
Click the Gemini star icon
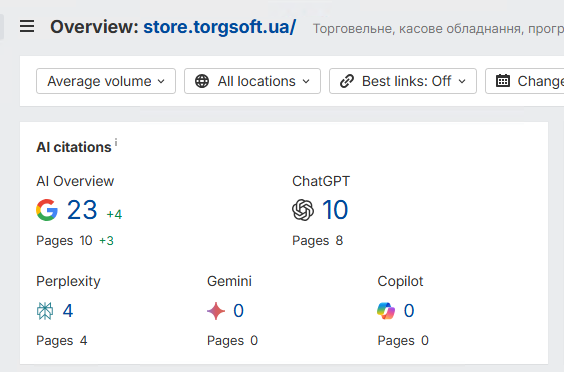tap(216, 311)
